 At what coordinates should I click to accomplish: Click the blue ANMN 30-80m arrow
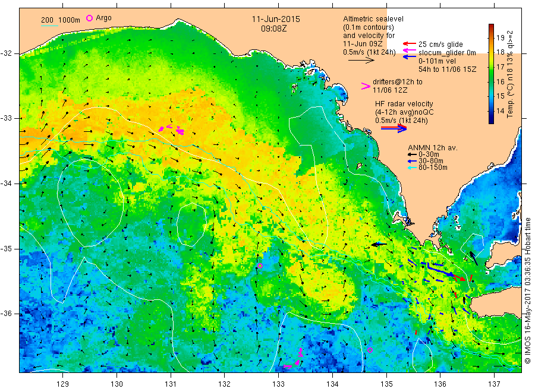tap(412, 161)
